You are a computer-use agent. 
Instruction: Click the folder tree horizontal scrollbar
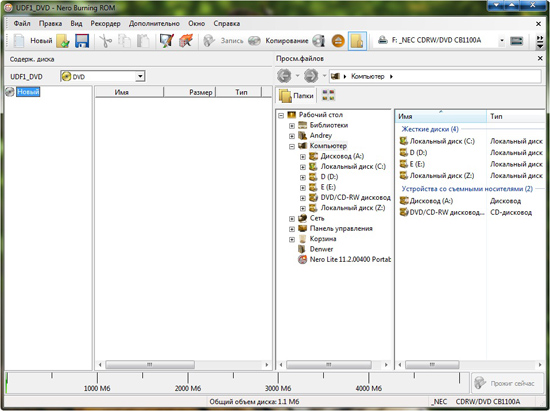[329, 365]
